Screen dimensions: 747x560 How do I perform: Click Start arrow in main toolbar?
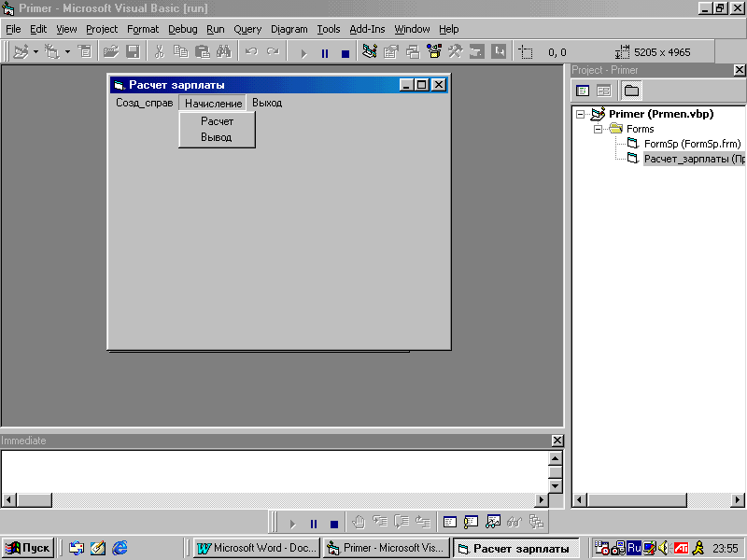[x=304, y=53]
